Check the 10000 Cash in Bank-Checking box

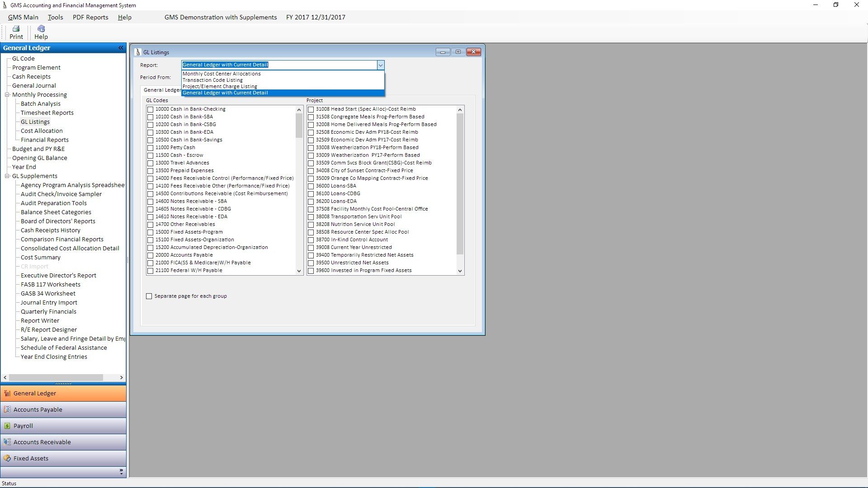pyautogui.click(x=150, y=109)
